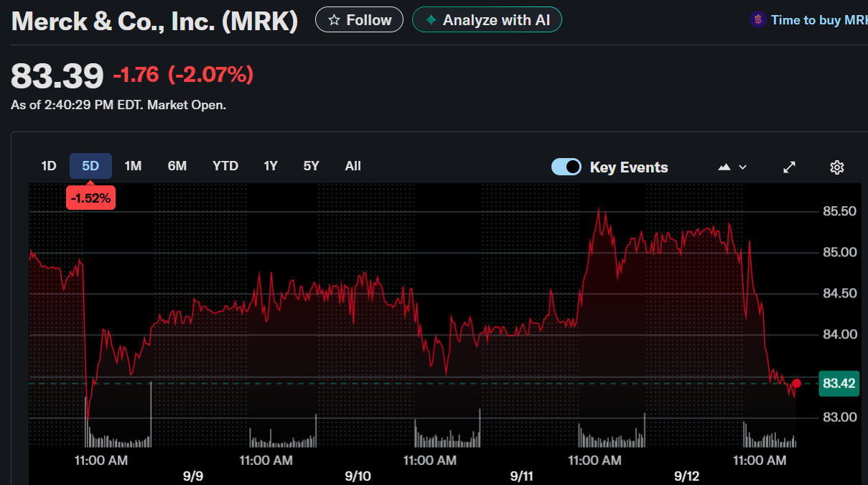Click the 83.00 axis label
The height and width of the screenshot is (485, 868).
839,417
